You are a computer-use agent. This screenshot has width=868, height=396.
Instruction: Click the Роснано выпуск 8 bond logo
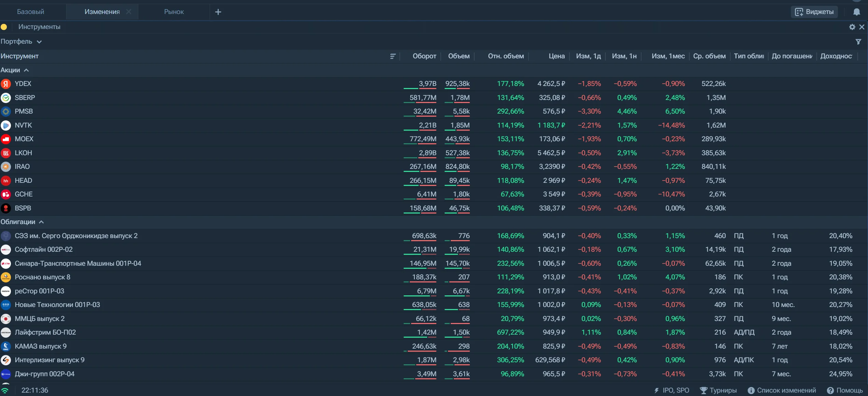pyautogui.click(x=6, y=277)
